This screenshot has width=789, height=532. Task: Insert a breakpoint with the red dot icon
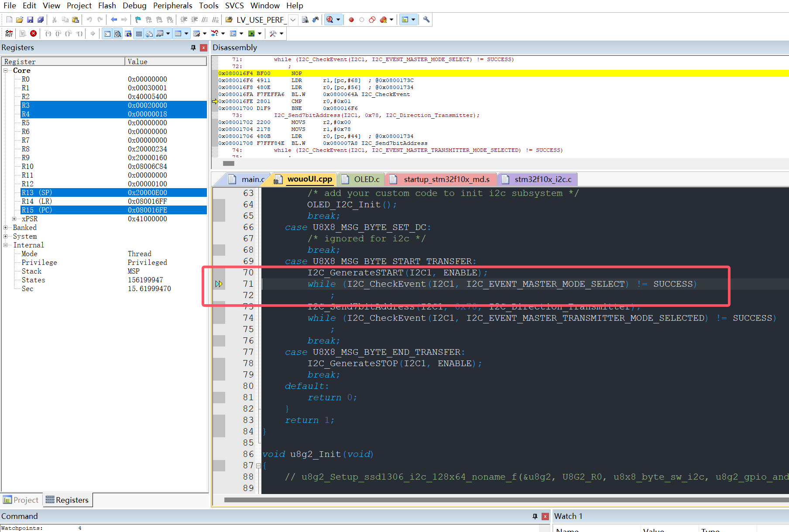(351, 20)
